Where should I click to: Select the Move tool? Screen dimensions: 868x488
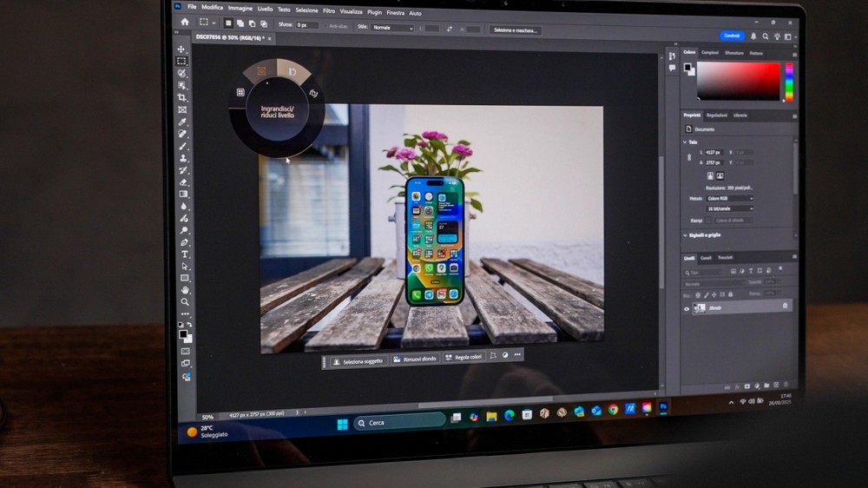pos(181,49)
